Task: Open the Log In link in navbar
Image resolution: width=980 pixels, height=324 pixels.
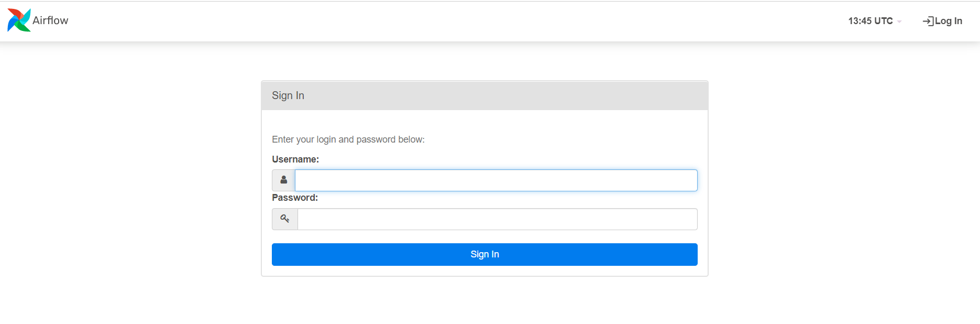Action: click(942, 21)
